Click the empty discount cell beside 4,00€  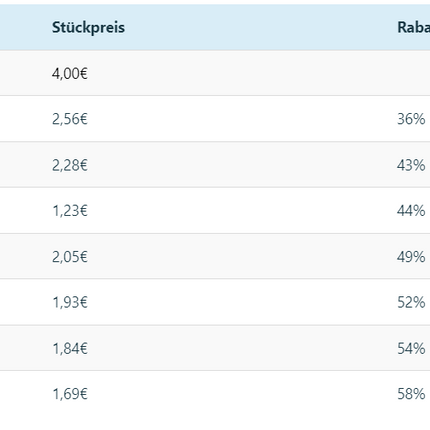click(411, 73)
